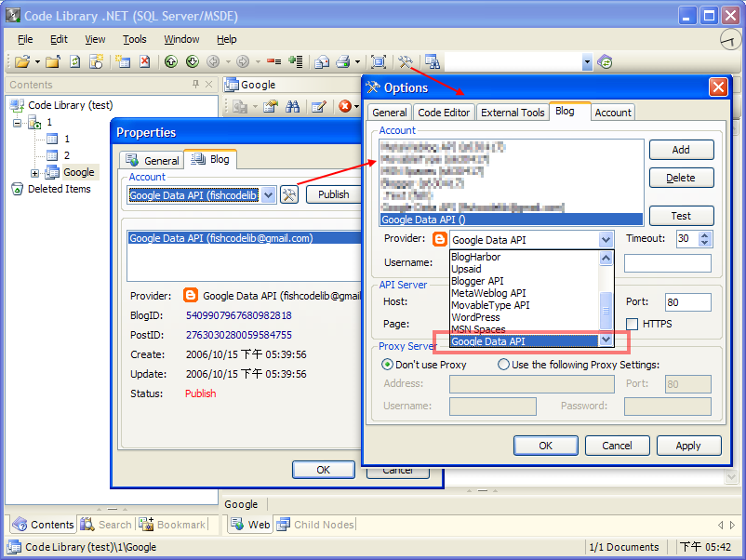
Task: Click the provider list scroll-up arrow
Action: (x=606, y=259)
